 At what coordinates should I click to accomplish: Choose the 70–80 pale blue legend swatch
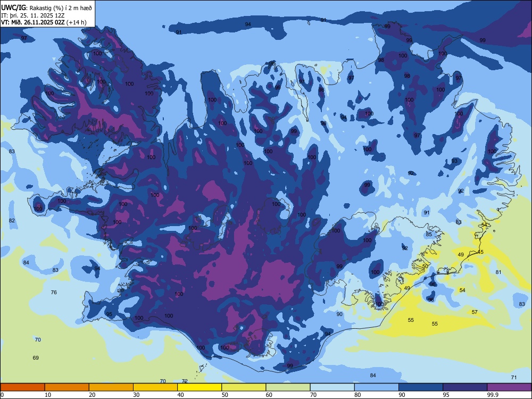tap(332, 387)
